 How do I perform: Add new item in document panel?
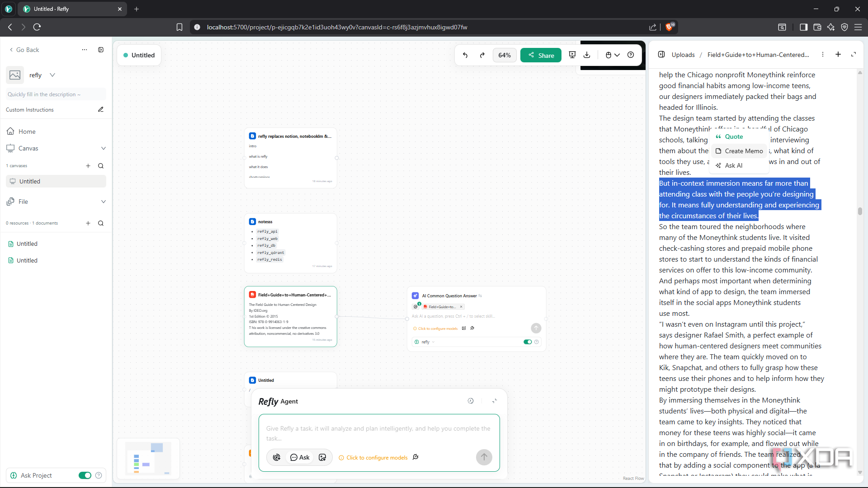coord(838,54)
